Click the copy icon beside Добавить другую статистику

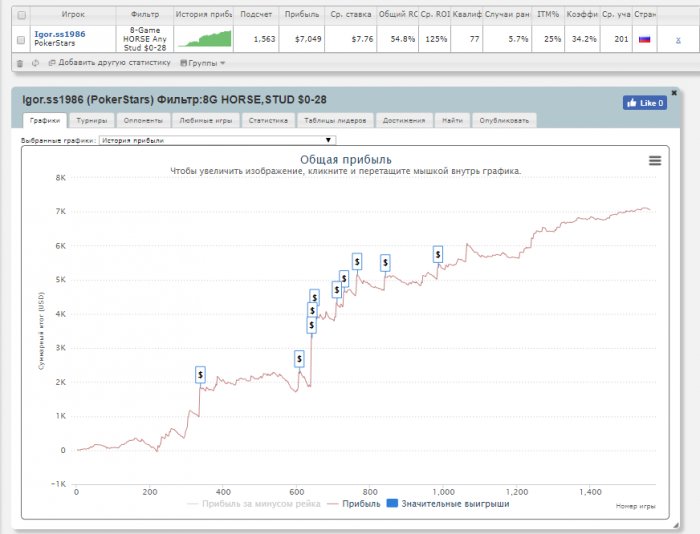(52, 63)
